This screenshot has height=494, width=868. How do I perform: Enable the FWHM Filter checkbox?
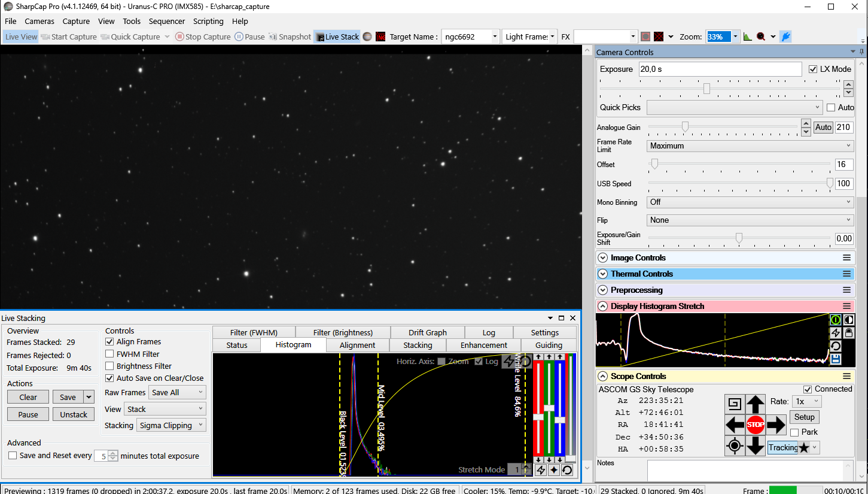click(109, 354)
